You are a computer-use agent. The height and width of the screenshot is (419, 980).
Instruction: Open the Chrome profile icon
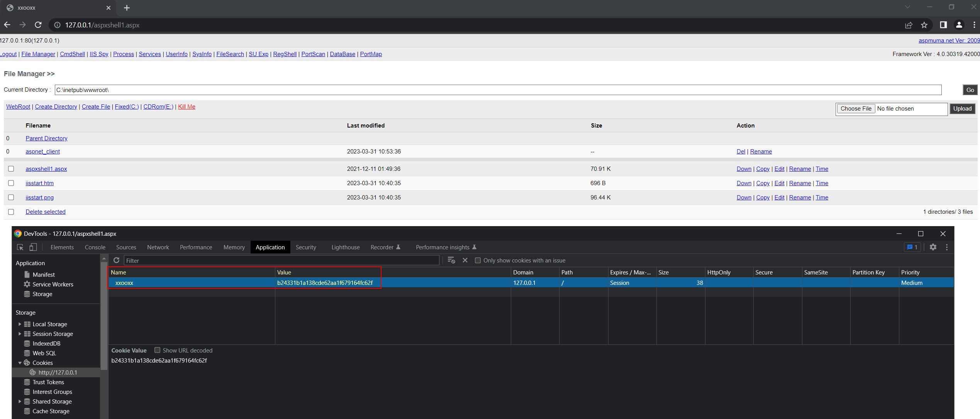pyautogui.click(x=959, y=25)
